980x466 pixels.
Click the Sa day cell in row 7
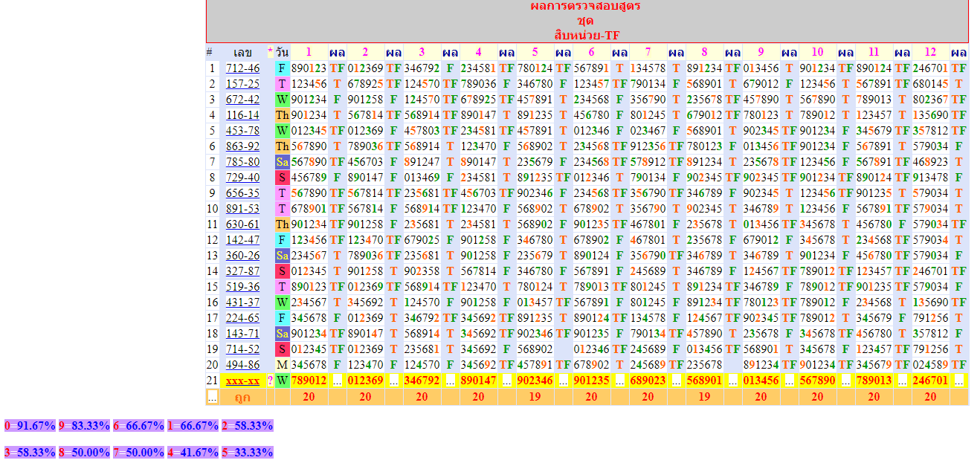pos(282,162)
